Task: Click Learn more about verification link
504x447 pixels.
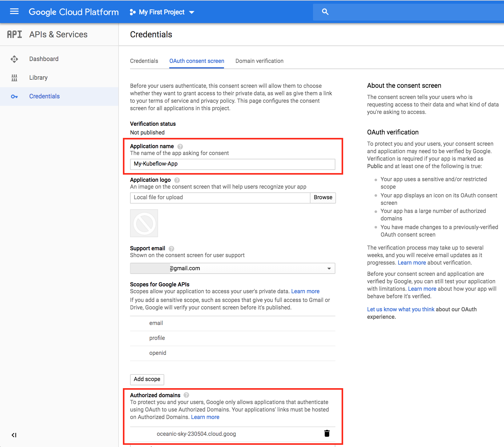Action: (412, 263)
